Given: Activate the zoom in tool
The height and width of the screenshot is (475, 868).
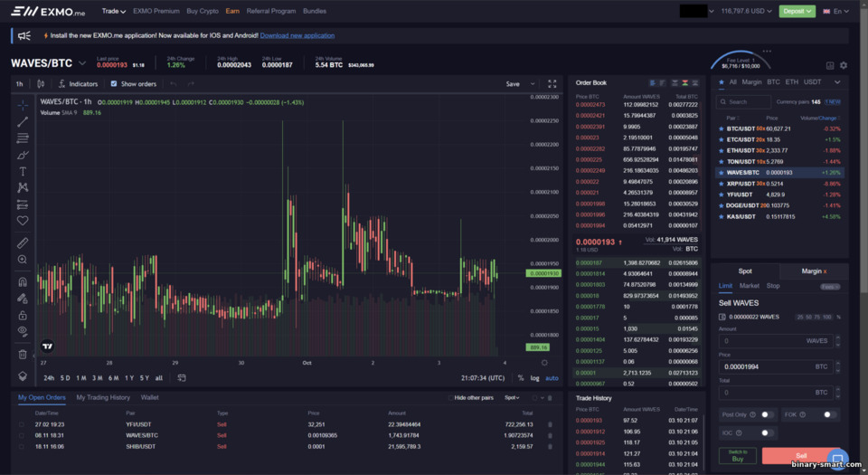Looking at the screenshot, I should click(23, 260).
